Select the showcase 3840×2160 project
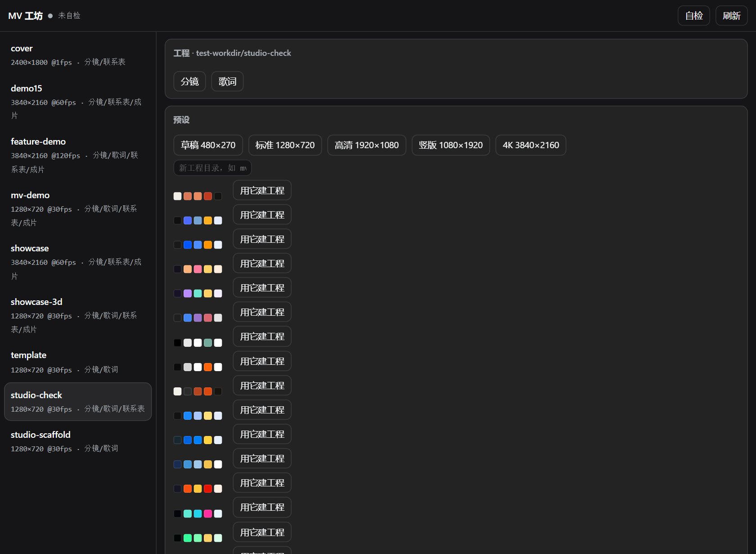 (x=78, y=262)
